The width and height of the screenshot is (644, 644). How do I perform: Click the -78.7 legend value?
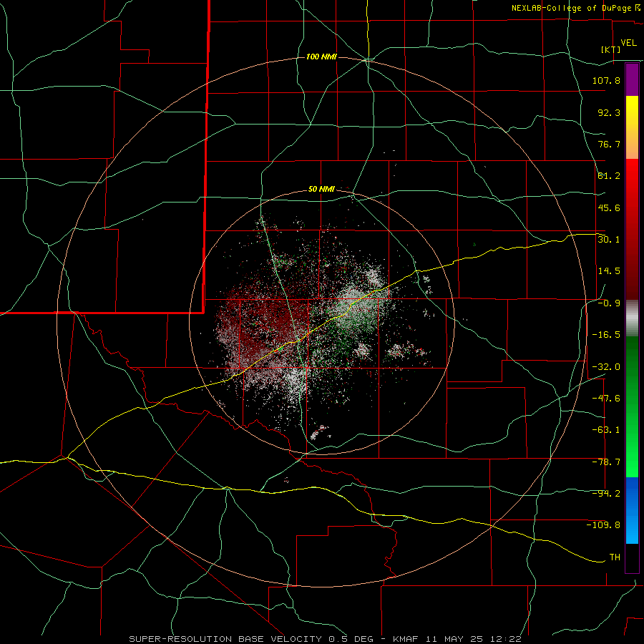[x=606, y=462]
